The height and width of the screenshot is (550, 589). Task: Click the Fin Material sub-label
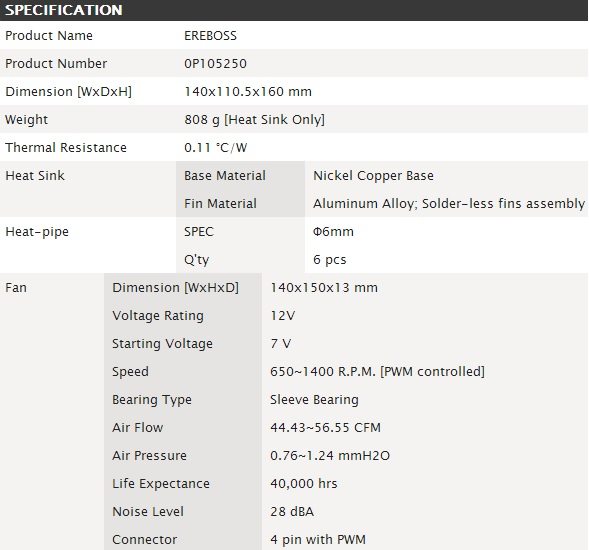220,204
